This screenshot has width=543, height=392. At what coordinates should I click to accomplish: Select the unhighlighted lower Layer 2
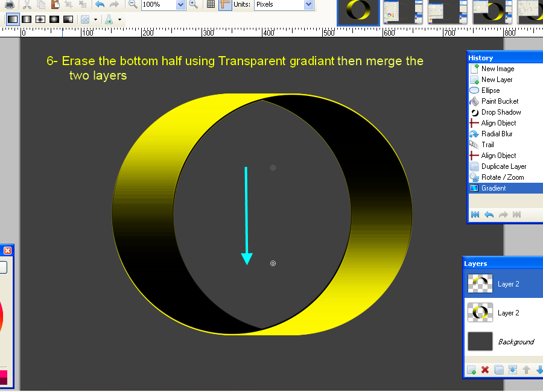pos(504,313)
